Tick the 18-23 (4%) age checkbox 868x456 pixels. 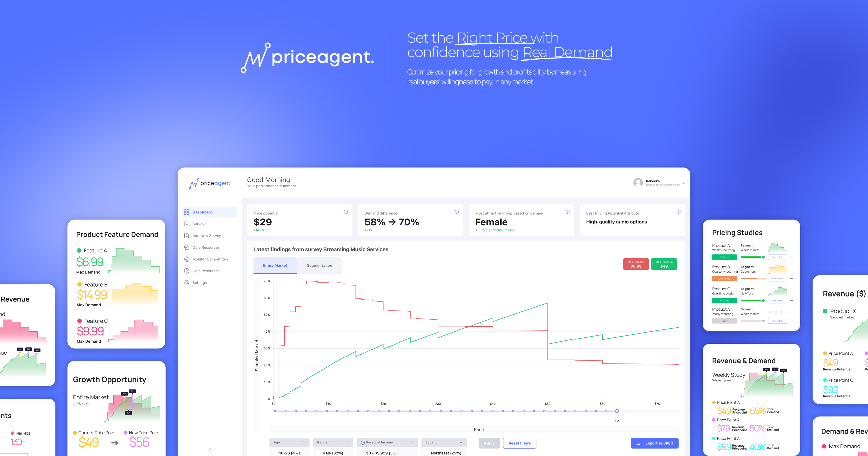pos(275,453)
